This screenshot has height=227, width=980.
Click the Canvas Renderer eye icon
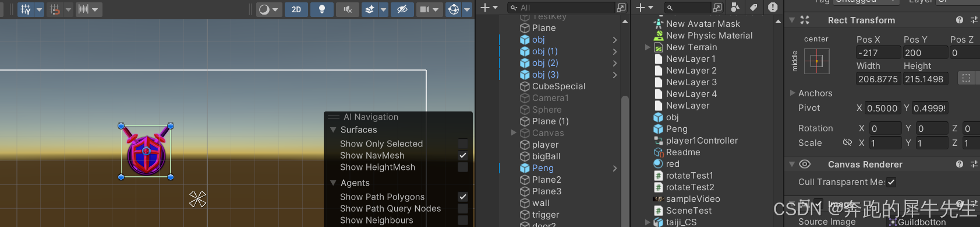pyautogui.click(x=805, y=164)
